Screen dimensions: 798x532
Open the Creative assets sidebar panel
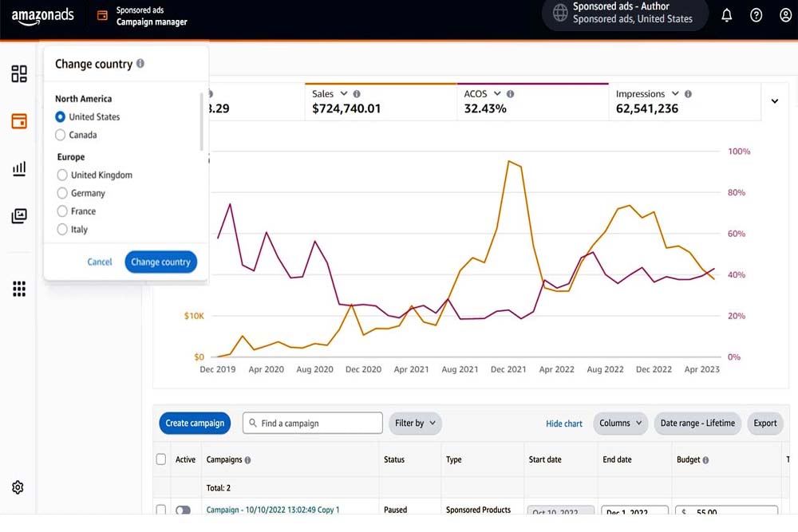click(18, 216)
